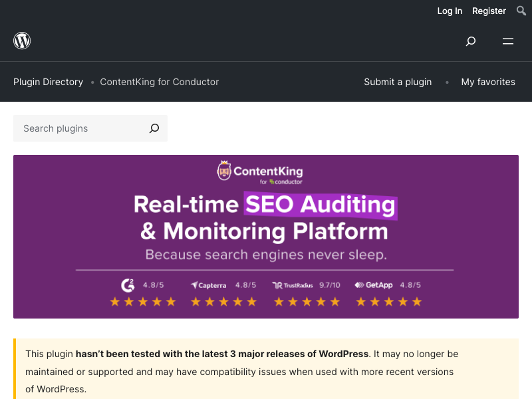Click Register link
The width and height of the screenshot is (532, 399).
pos(489,11)
